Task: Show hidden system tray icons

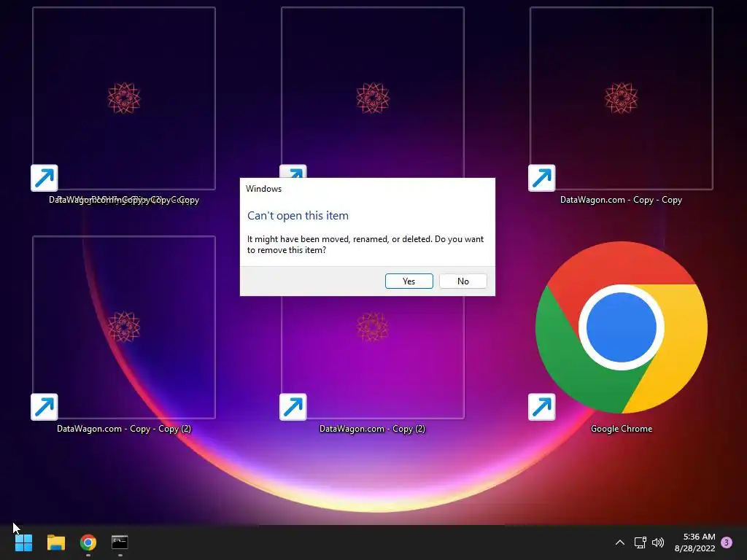Action: [x=620, y=542]
